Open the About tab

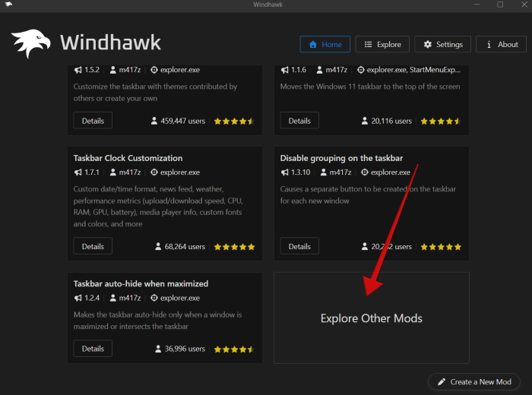[501, 44]
